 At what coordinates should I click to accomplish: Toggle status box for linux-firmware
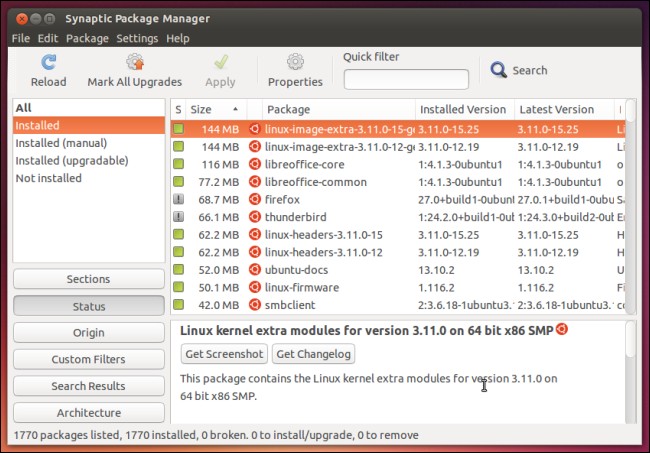click(178, 287)
